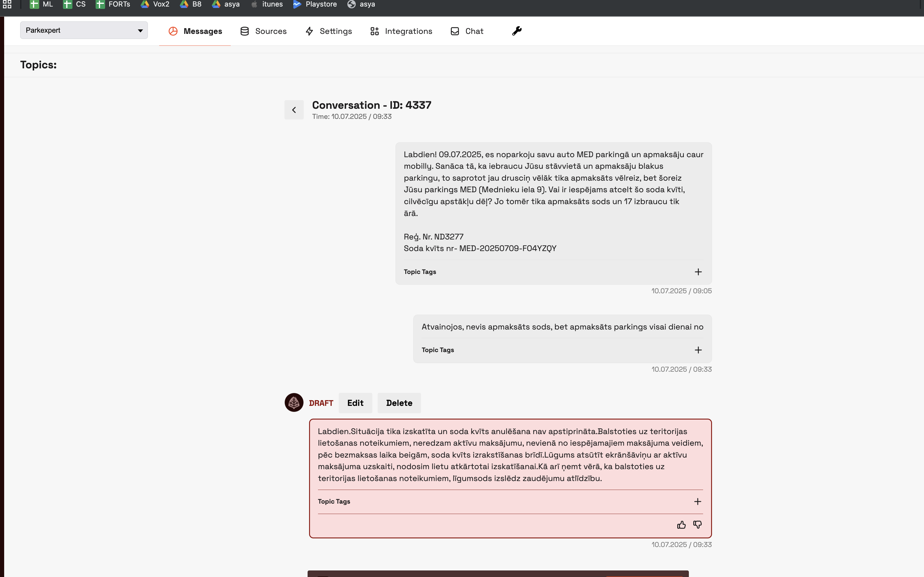Open the asya globe bookmark
The height and width of the screenshot is (577, 924).
pos(361,4)
